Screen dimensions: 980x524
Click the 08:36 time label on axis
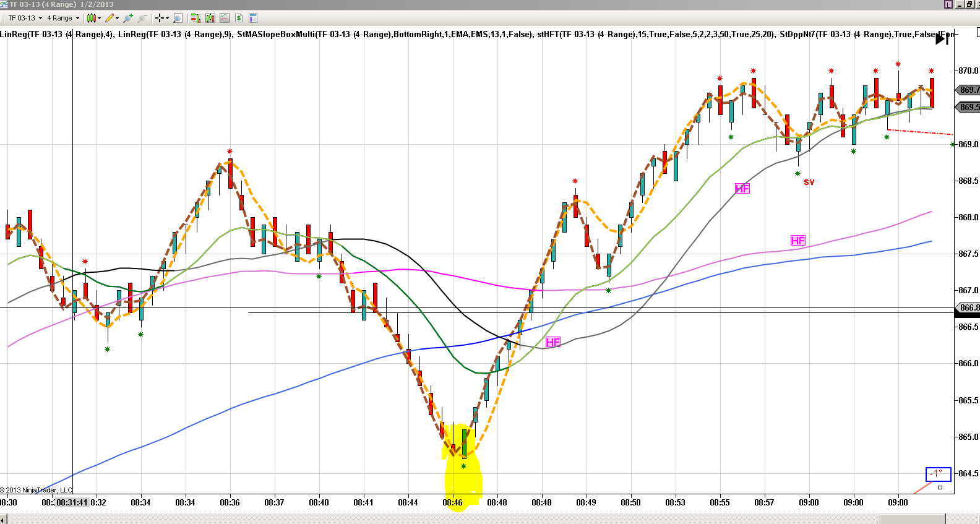coord(230,502)
